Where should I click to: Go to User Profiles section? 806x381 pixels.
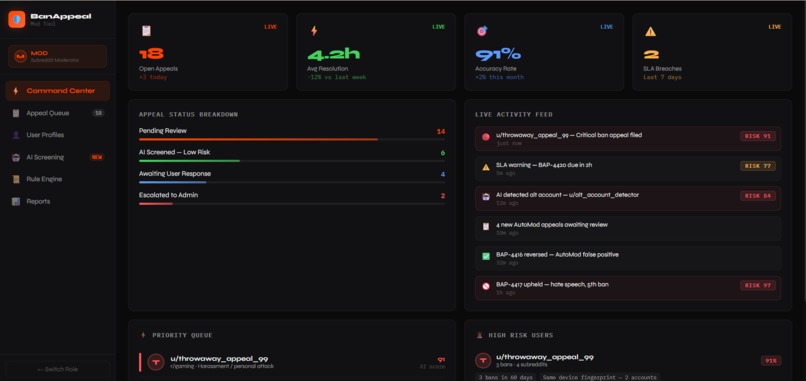58,135
